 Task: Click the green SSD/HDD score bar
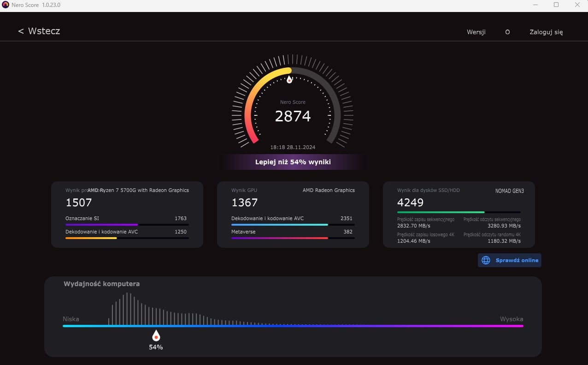click(x=459, y=212)
